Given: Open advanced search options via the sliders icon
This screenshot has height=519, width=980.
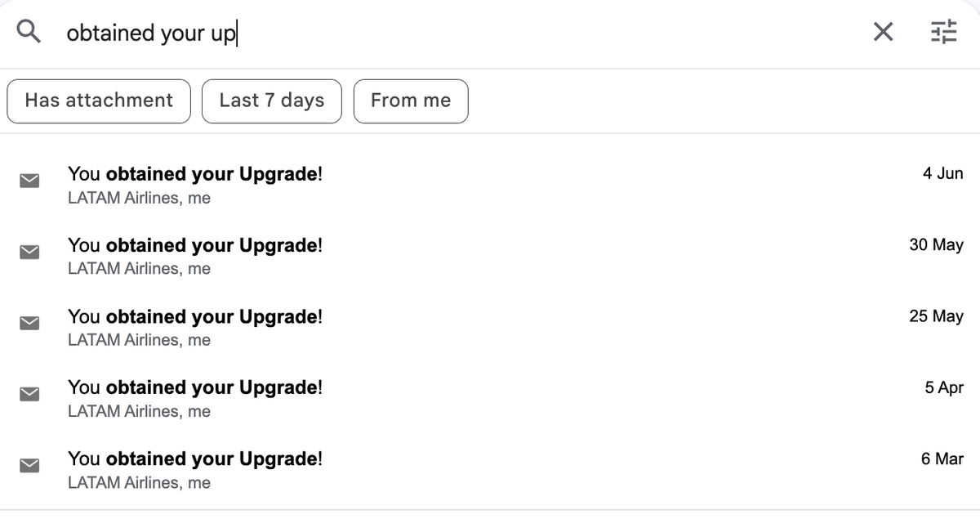Looking at the screenshot, I should (944, 32).
